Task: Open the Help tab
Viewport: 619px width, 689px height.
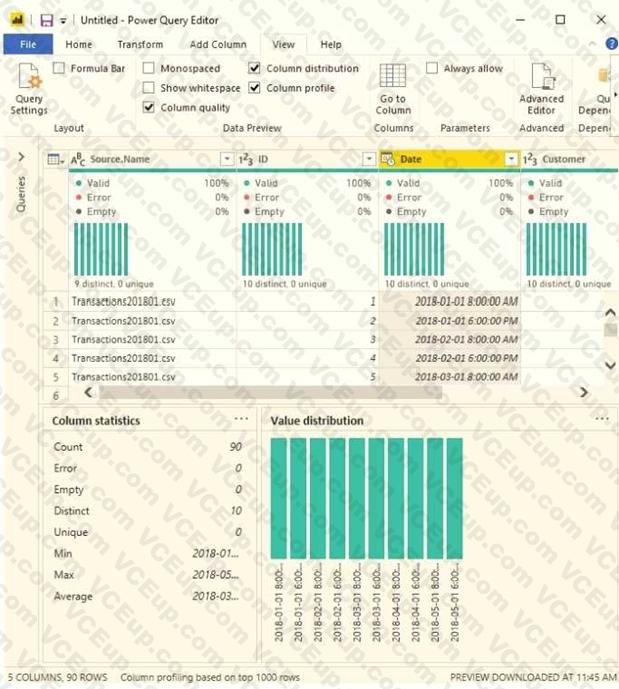Action: 331,44
